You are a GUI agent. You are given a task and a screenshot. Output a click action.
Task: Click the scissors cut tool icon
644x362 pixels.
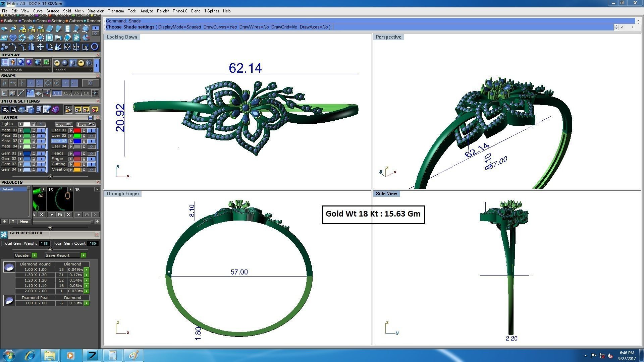[x=86, y=47]
